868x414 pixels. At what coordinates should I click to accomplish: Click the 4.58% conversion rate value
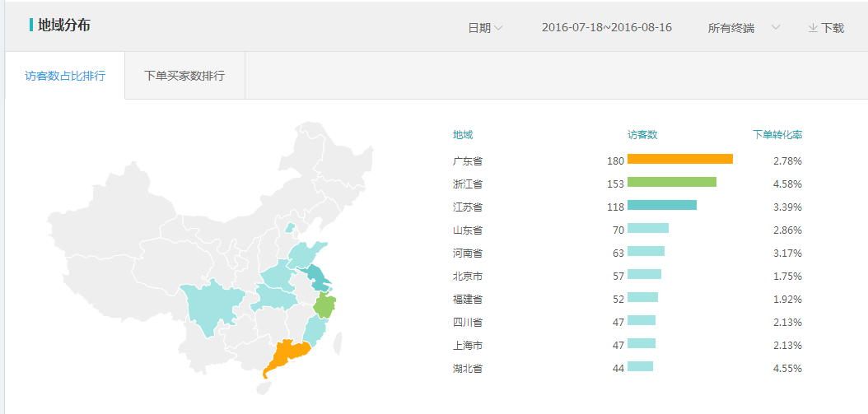pyautogui.click(x=787, y=184)
